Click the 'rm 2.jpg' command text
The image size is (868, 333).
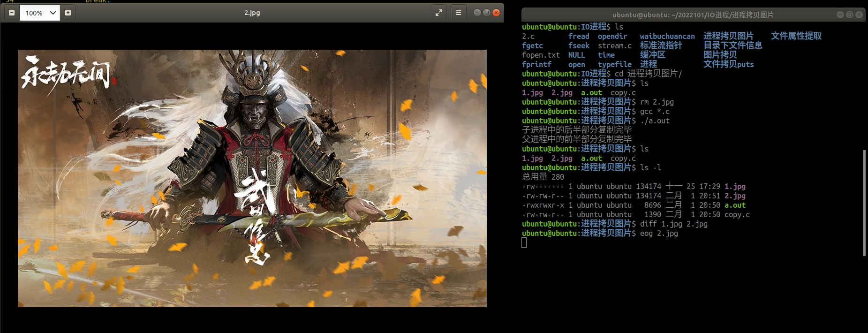(657, 102)
